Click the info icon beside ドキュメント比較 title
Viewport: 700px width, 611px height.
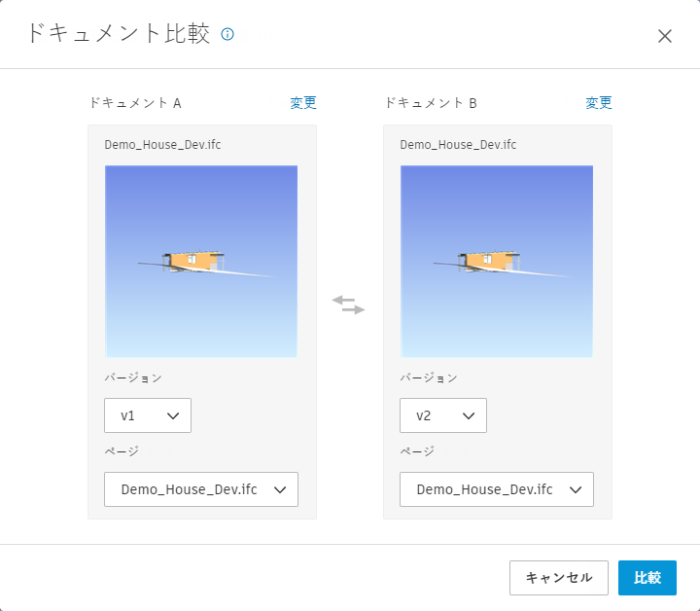tap(228, 35)
